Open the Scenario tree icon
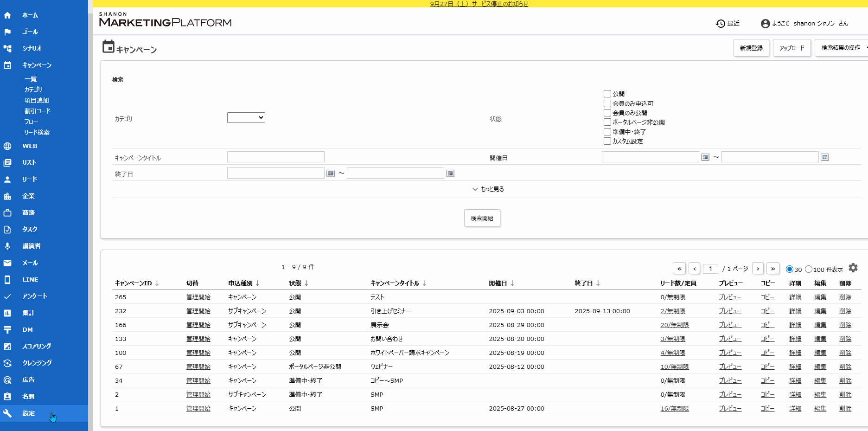 (7, 49)
